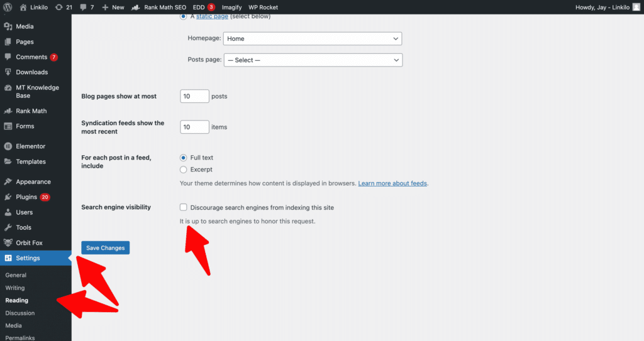
Task: Click Syndication feeds items number field
Action: [195, 127]
